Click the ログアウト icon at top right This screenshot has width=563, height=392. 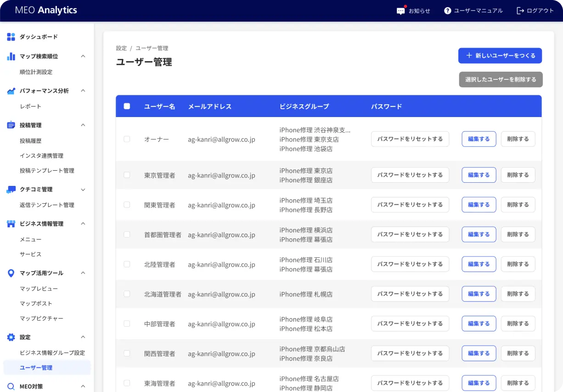pyautogui.click(x=519, y=11)
